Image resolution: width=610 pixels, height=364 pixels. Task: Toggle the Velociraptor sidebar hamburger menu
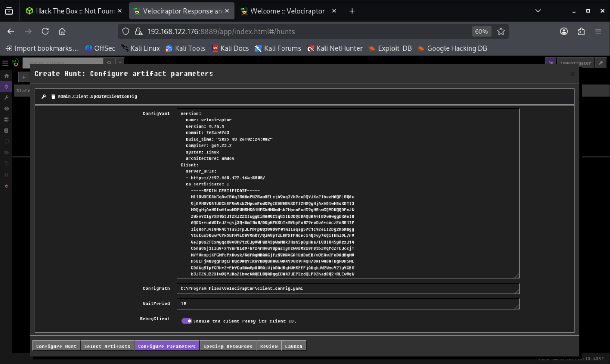pos(5,63)
